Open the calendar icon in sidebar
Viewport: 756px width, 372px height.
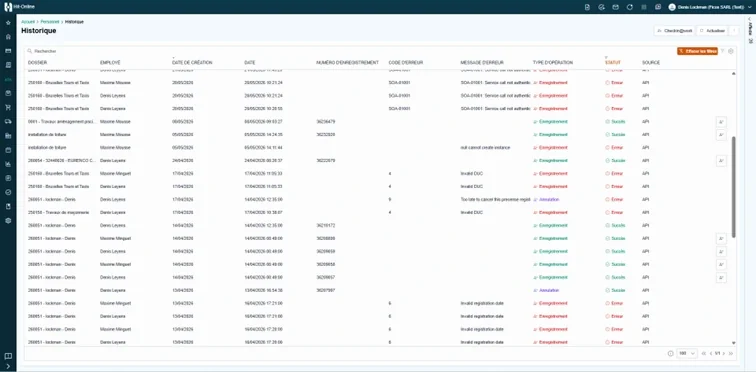(x=8, y=150)
